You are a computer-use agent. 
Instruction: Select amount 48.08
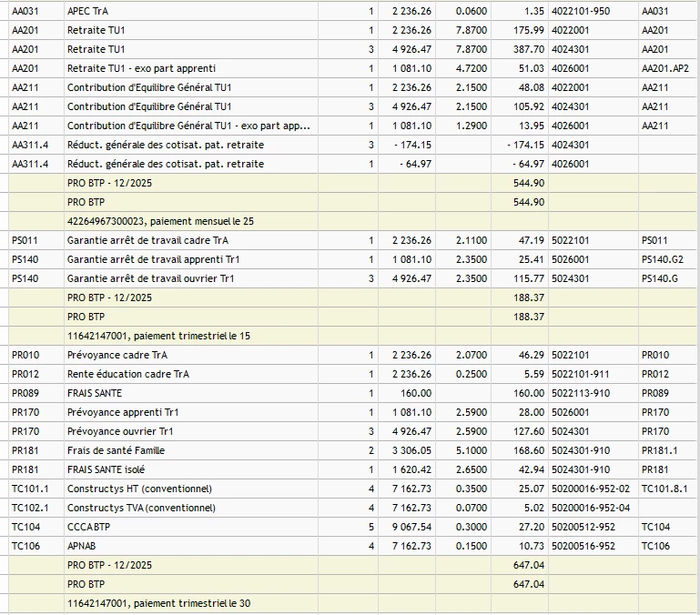[x=532, y=87]
